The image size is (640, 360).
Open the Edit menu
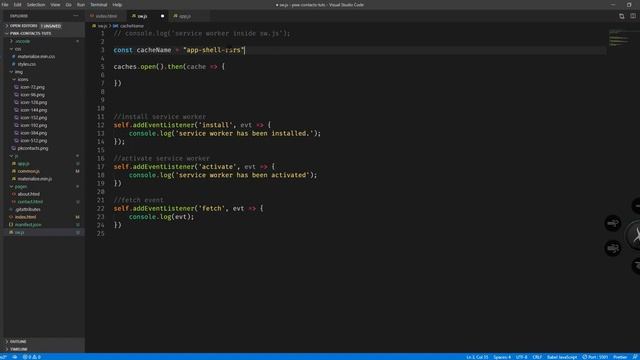click(18, 5)
